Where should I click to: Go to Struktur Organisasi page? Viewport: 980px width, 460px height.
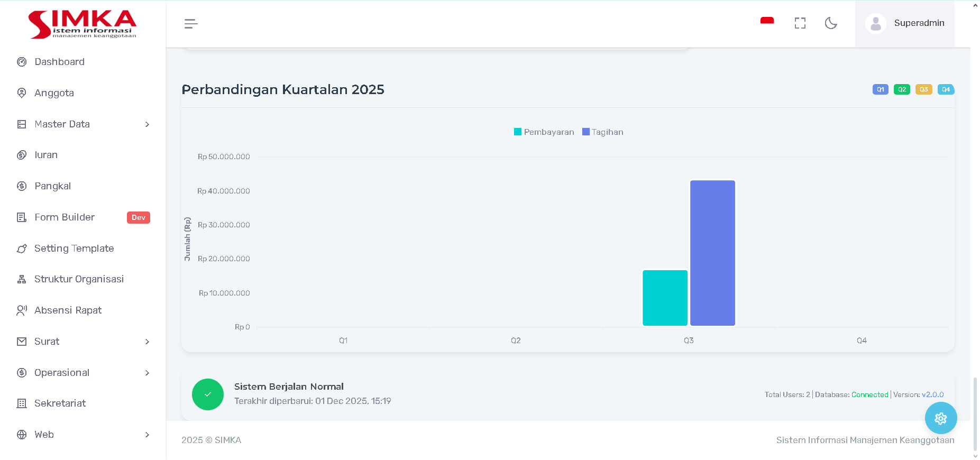[x=79, y=279]
